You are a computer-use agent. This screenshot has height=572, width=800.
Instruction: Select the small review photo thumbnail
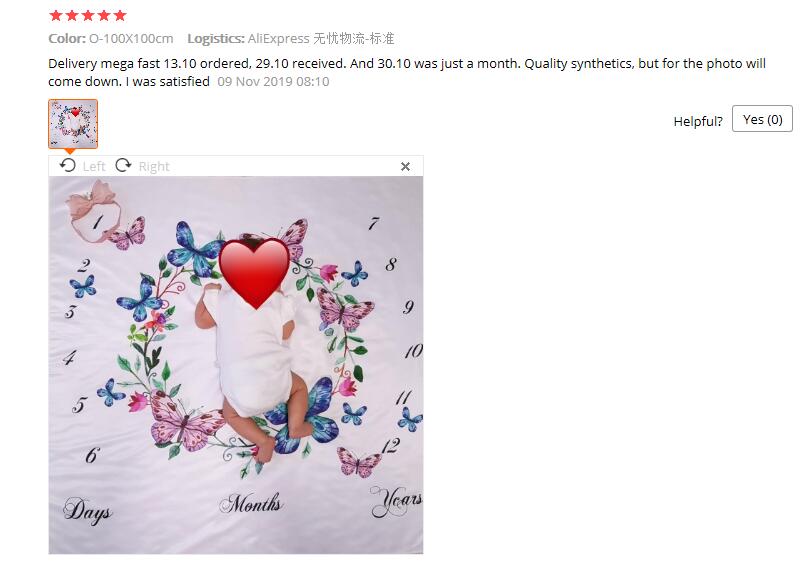tap(73, 124)
